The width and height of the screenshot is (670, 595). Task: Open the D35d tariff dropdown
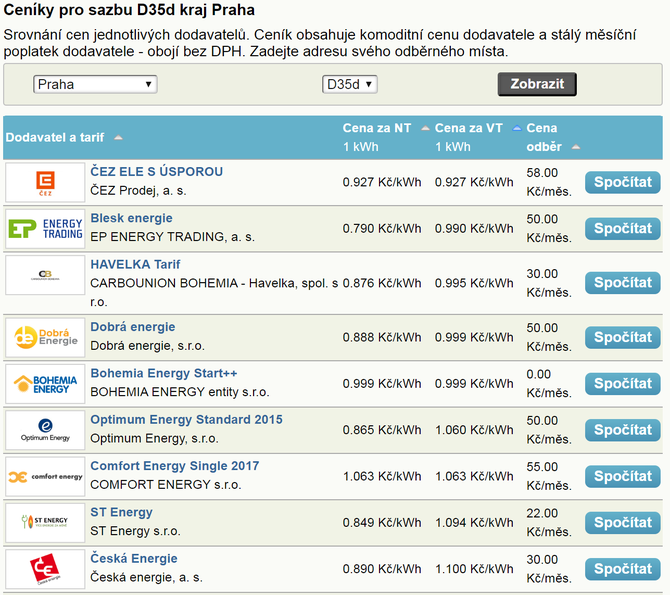pyautogui.click(x=350, y=84)
